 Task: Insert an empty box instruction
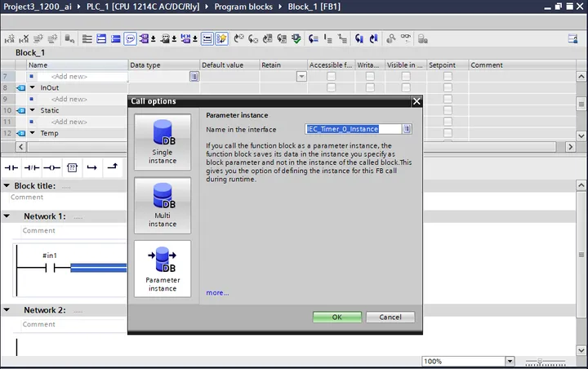pyautogui.click(x=72, y=167)
